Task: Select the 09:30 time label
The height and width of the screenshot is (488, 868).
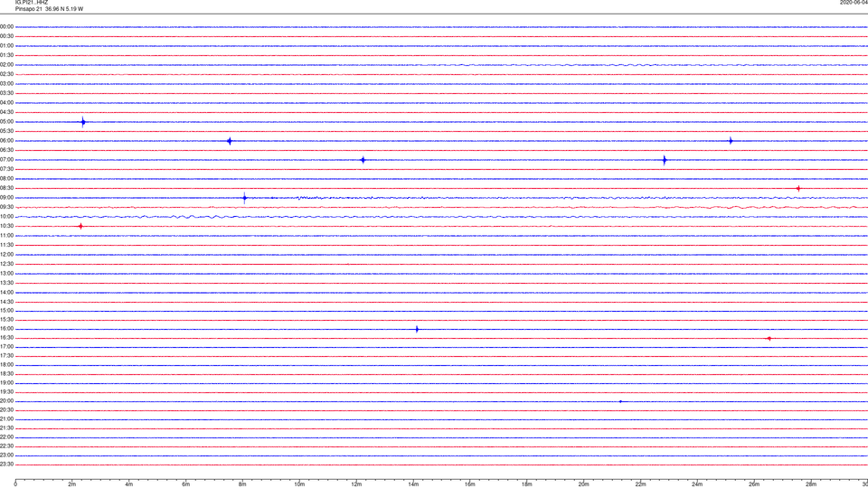Action: coord(6,207)
